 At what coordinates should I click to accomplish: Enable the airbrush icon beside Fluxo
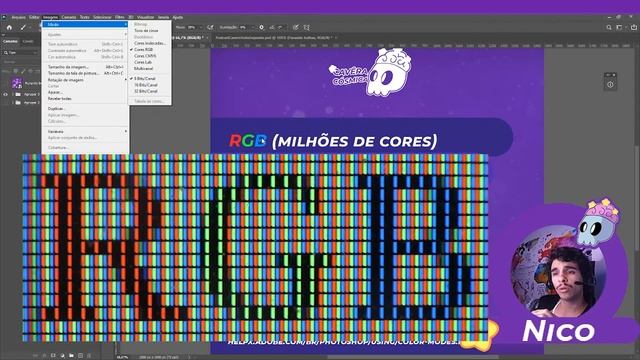point(210,27)
